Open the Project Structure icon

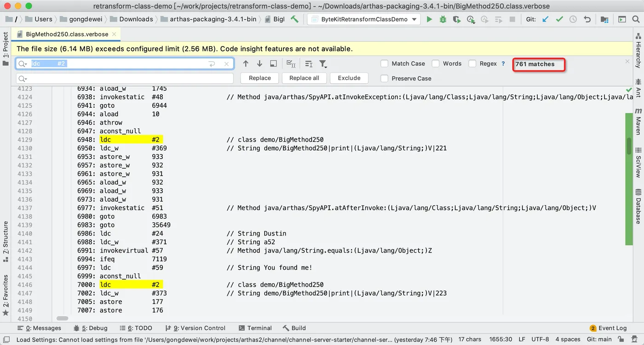604,19
